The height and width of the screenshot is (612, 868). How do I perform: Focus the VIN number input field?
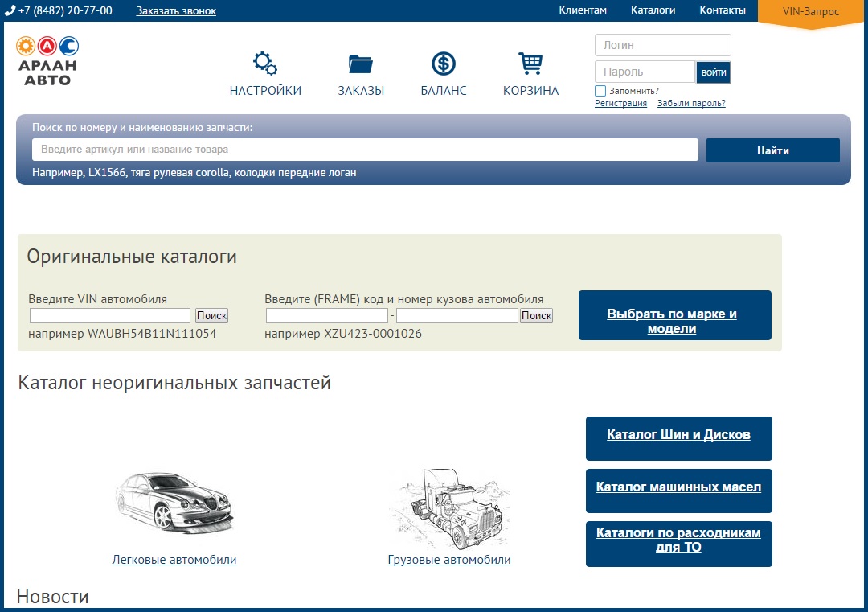click(110, 316)
